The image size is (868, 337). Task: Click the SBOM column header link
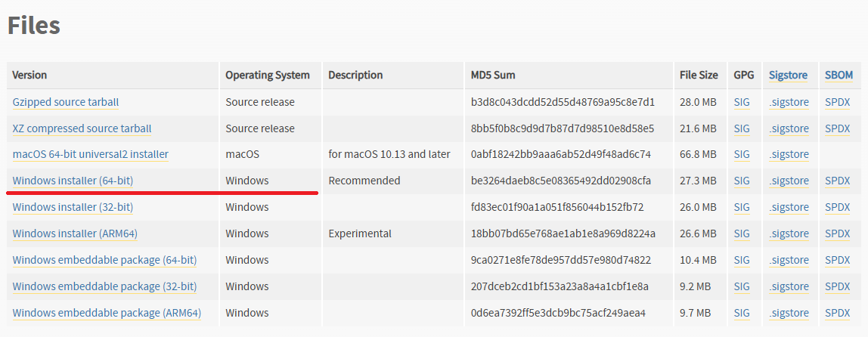pyautogui.click(x=839, y=75)
